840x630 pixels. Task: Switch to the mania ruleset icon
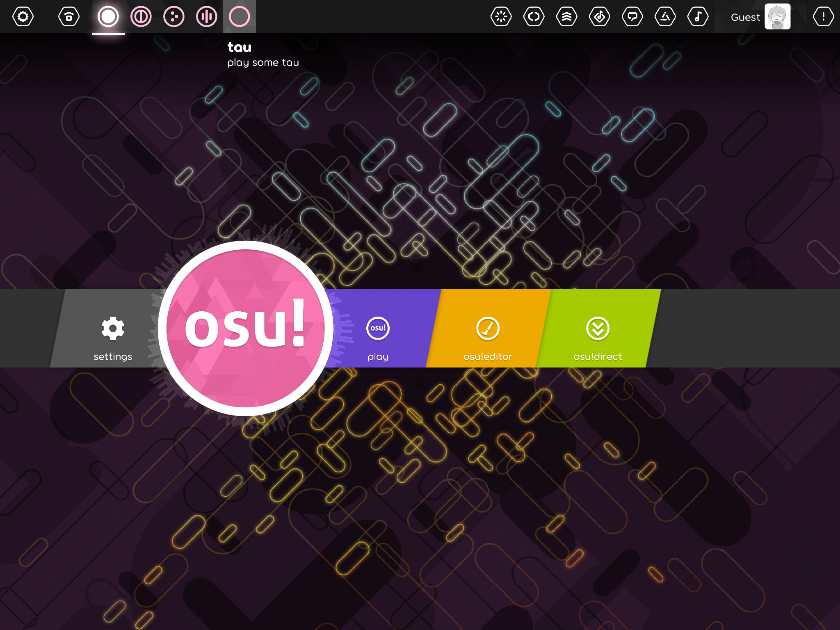pyautogui.click(x=207, y=16)
